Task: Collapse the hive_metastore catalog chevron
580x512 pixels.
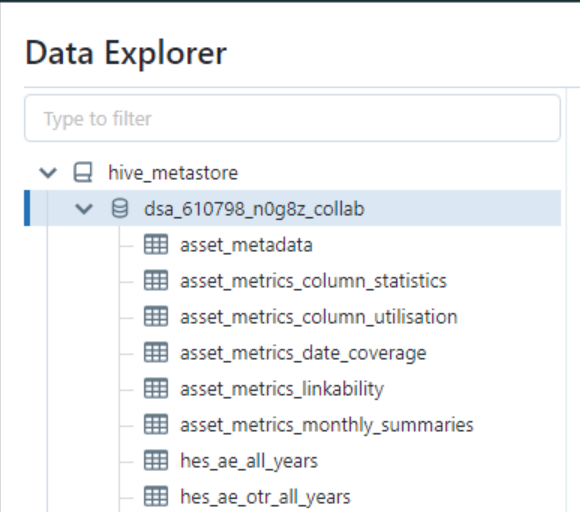Action: [x=48, y=173]
